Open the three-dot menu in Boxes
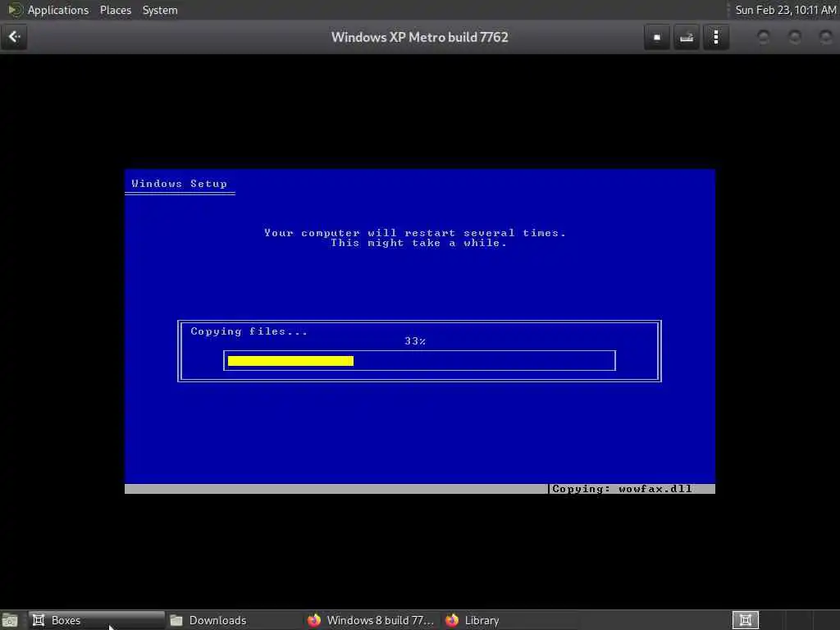The width and height of the screenshot is (840, 630). (x=715, y=37)
